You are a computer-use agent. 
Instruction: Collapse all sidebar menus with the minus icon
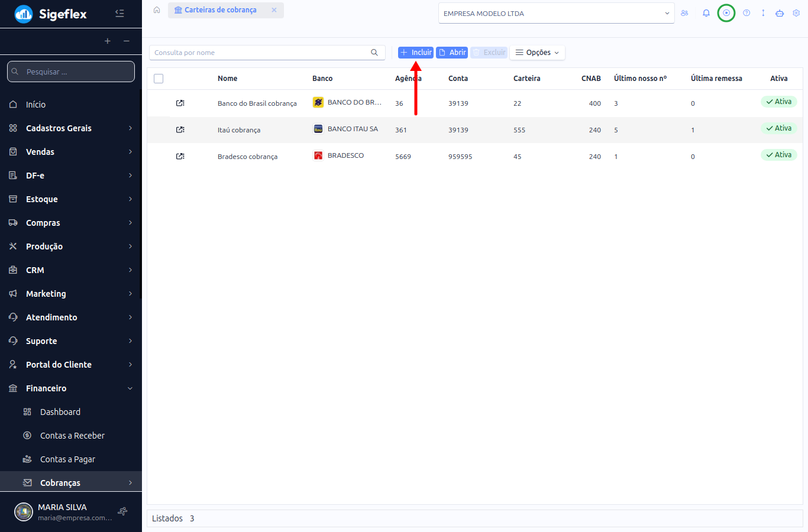[x=127, y=41]
